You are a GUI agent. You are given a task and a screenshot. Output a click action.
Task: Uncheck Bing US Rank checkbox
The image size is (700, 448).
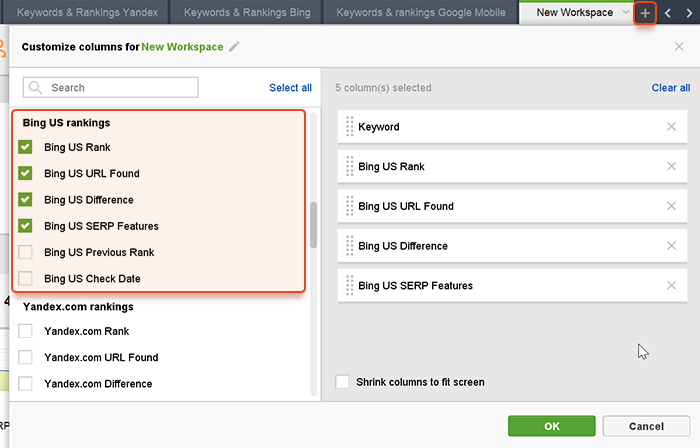coord(25,147)
